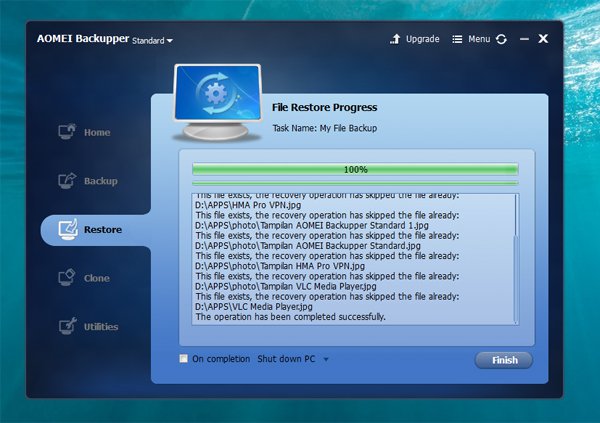Screen dimensions: 600x423
Task: Click the Utilities sidebar icon
Action: (67, 326)
